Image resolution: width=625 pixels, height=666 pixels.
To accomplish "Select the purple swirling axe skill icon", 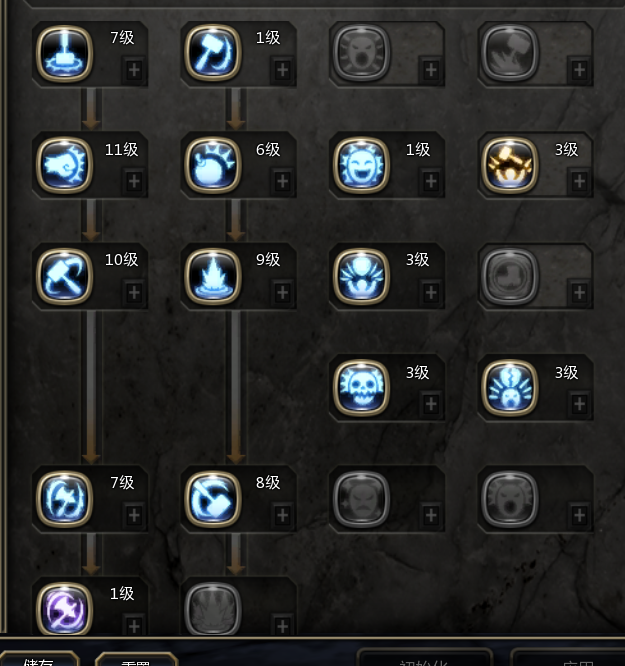I will pyautogui.click(x=65, y=610).
